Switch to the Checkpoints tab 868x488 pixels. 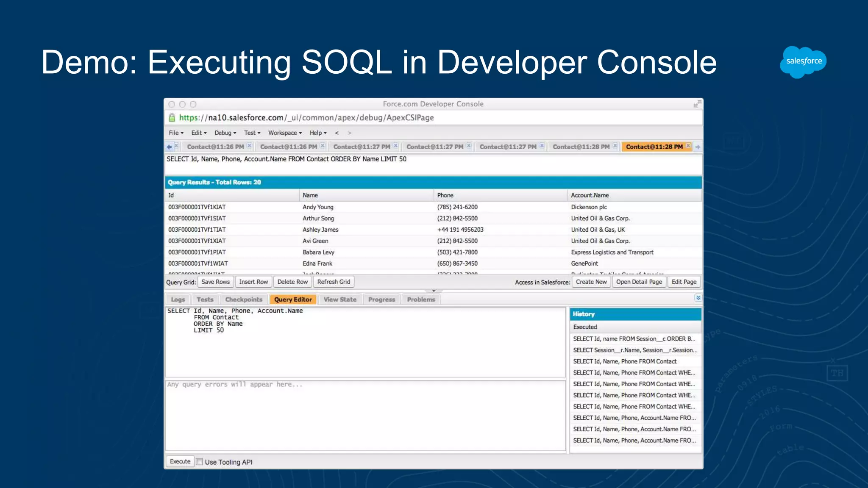pyautogui.click(x=244, y=299)
